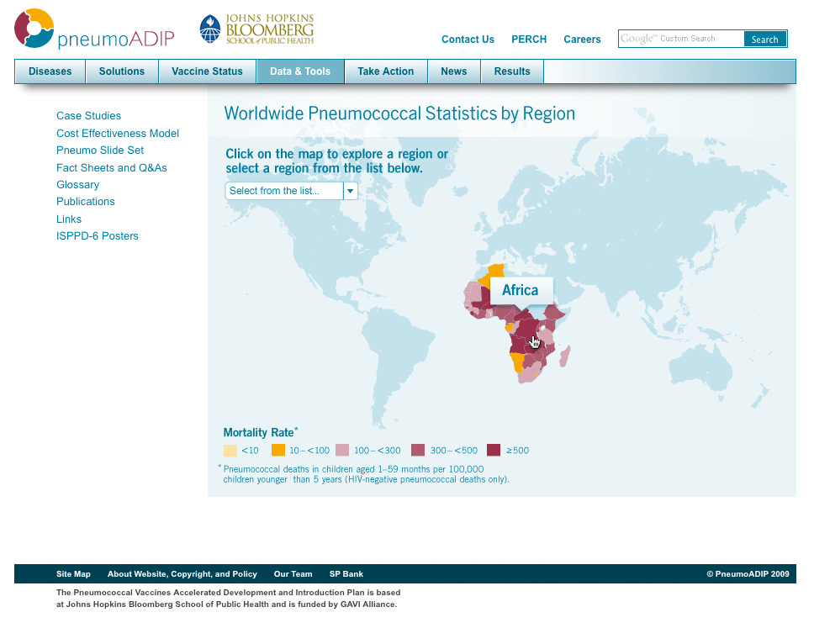
Task: Open the Contact Us link
Action: tap(468, 40)
